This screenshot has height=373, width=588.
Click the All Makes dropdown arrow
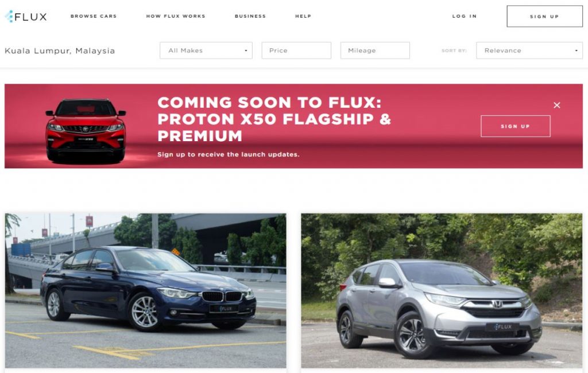coord(246,50)
